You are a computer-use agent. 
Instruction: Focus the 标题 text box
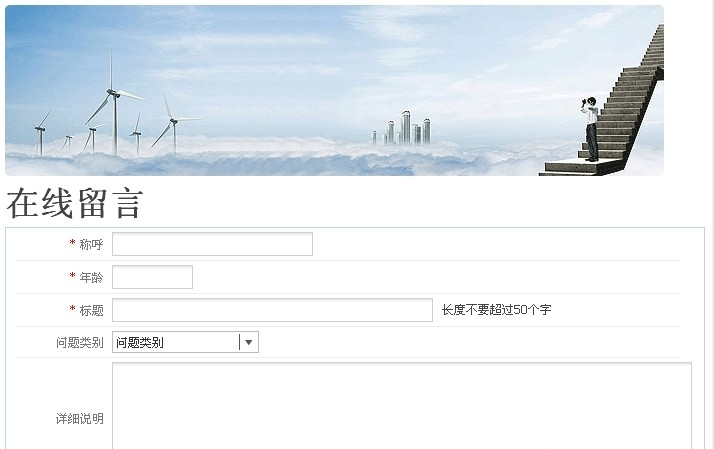[272, 310]
